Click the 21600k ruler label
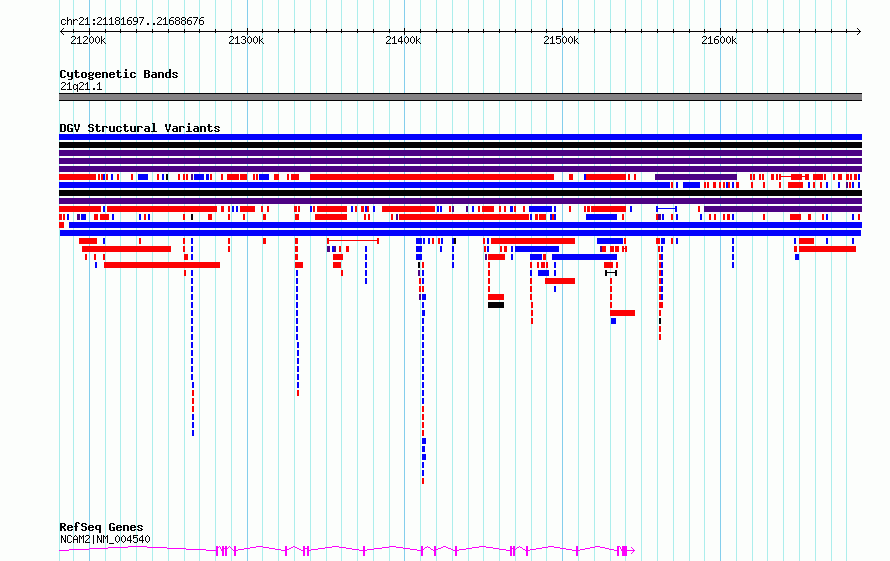This screenshot has height=561, width=890. point(719,40)
